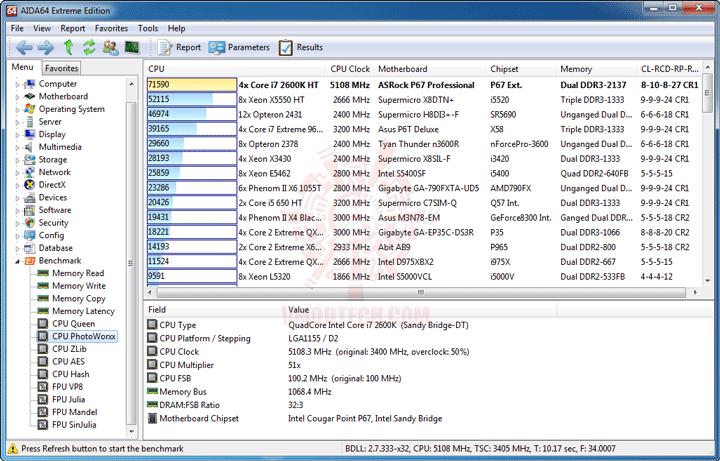Sort by the Chipset column header
The width and height of the screenshot is (720, 461).
click(521, 69)
